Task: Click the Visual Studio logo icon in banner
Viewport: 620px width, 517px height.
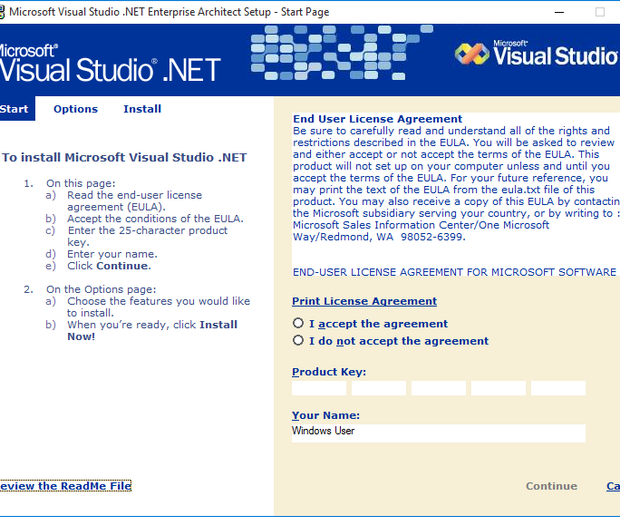Action: (472, 54)
